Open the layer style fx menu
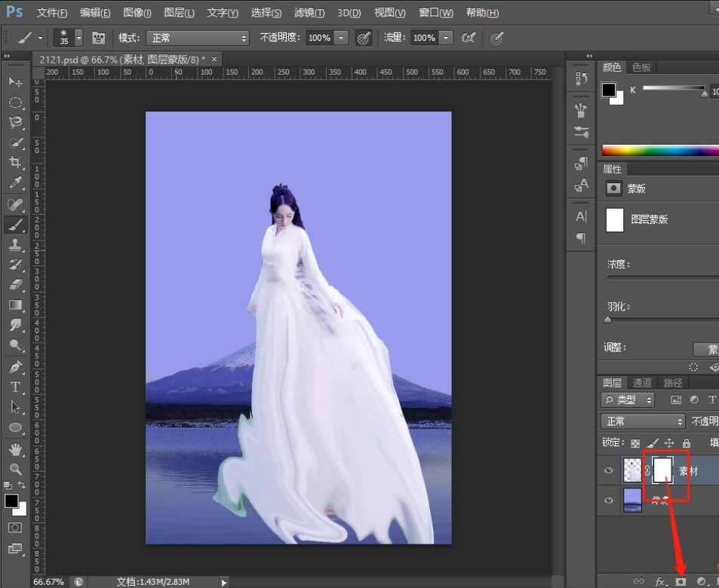This screenshot has height=588, width=719. click(661, 581)
